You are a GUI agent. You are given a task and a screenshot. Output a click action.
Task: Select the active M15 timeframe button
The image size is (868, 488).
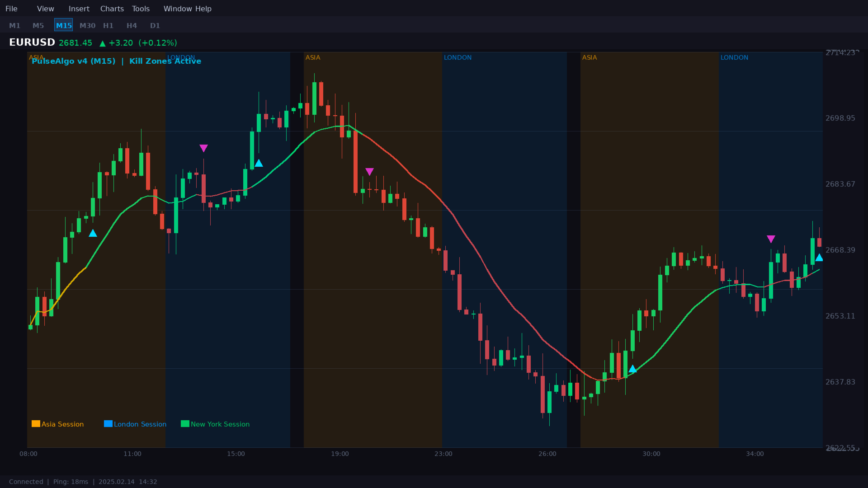64,26
